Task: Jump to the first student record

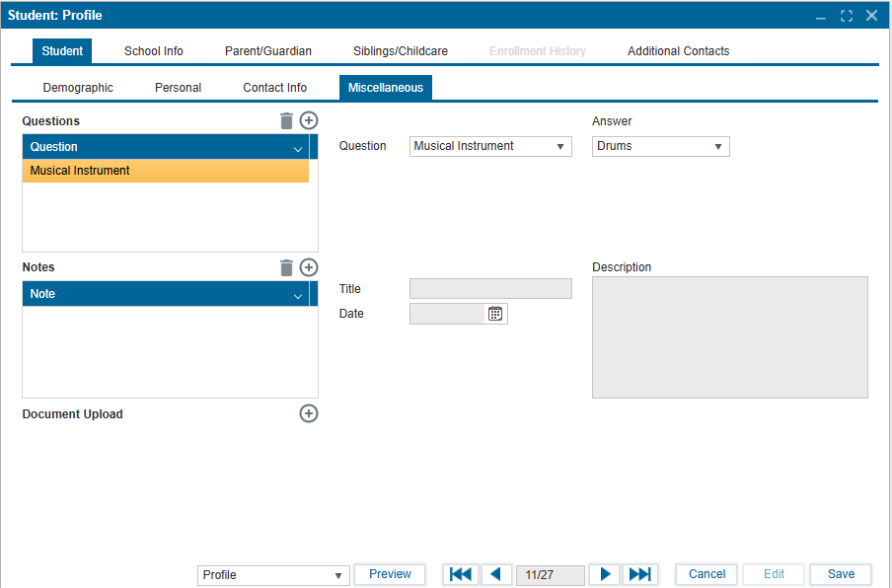Action: [461, 574]
